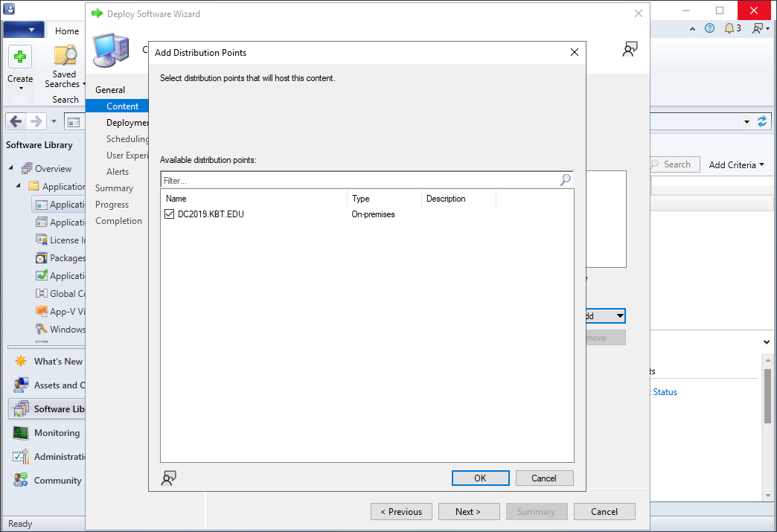Click the feedback icon in wizard header

630,50
